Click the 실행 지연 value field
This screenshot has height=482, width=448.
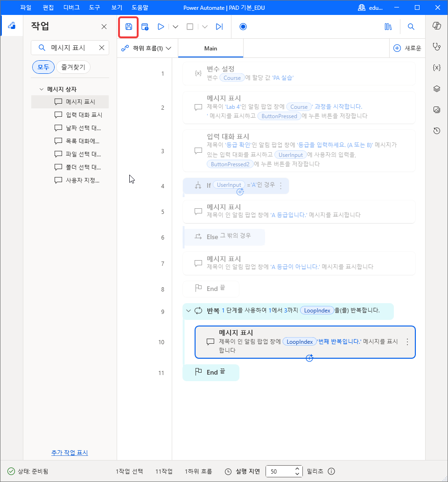280,471
